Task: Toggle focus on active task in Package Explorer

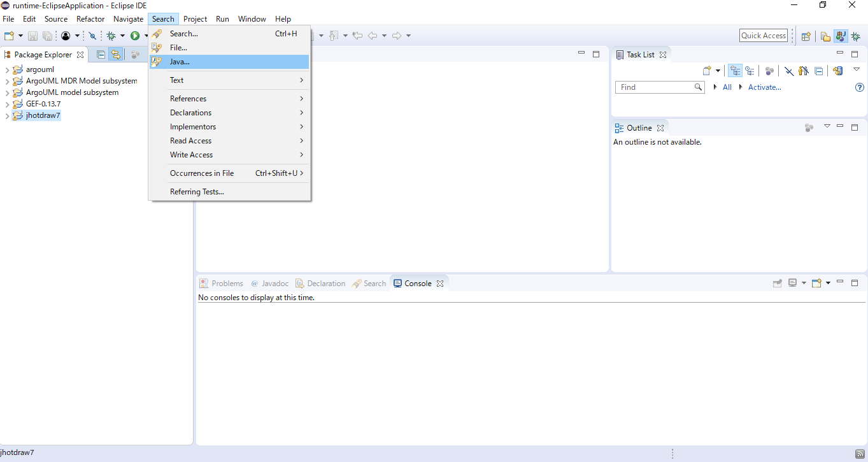Action: (x=135, y=55)
